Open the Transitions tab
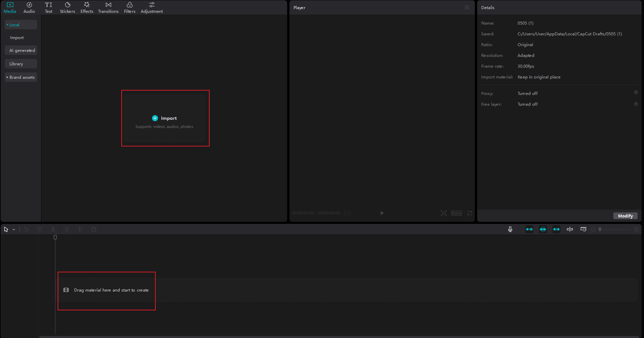 pyautogui.click(x=108, y=8)
